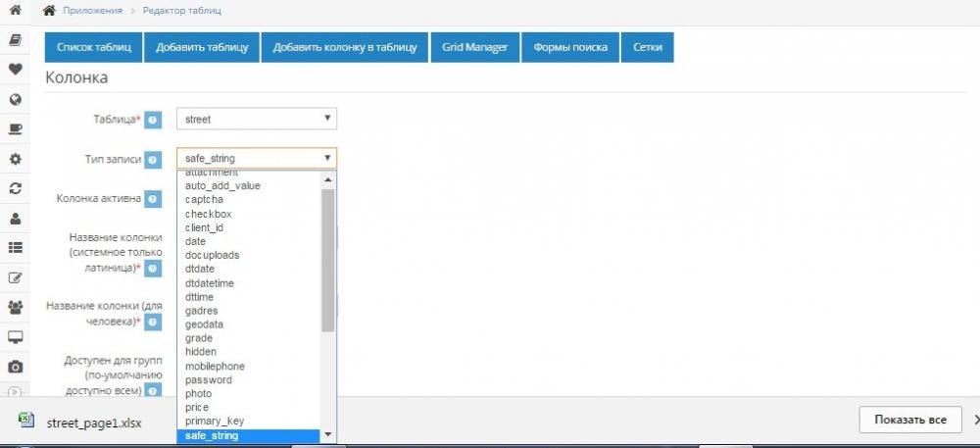Open Grid Manager tab
This screenshot has height=448, width=980.
[475, 47]
